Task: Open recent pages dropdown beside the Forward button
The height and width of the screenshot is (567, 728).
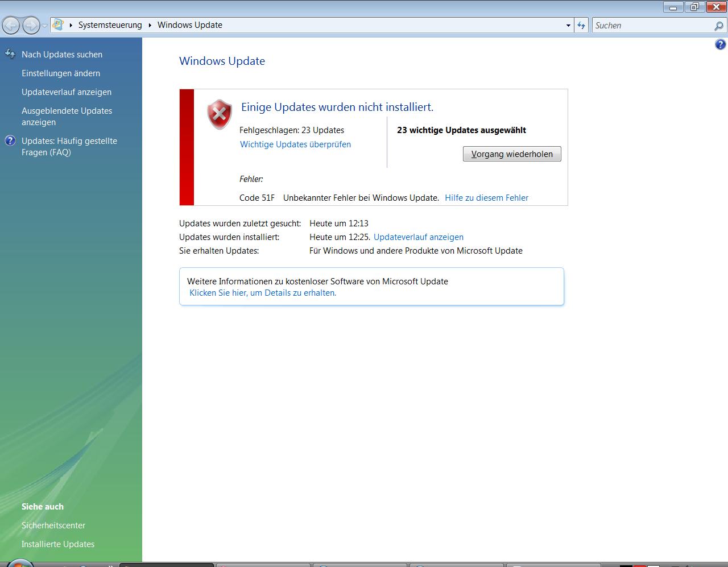Action: coord(45,26)
